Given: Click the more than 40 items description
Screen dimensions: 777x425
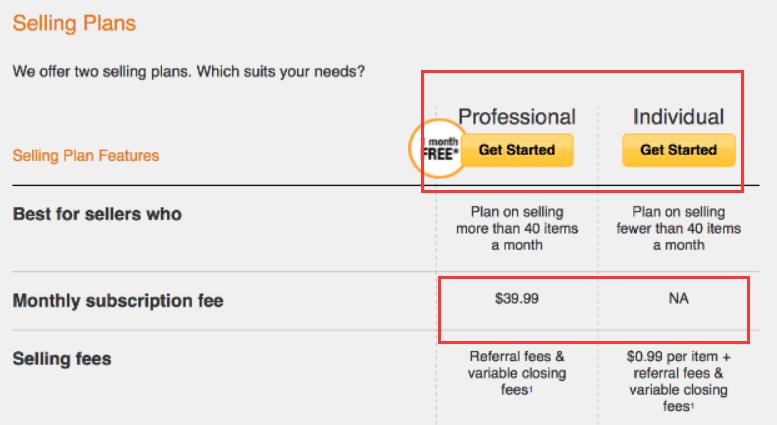Looking at the screenshot, I should click(x=517, y=228).
